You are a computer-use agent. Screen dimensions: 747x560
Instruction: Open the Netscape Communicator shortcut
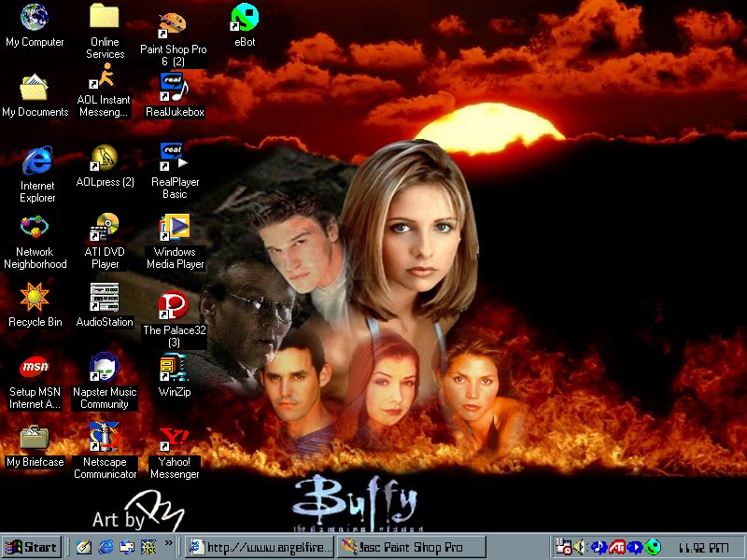point(104,437)
